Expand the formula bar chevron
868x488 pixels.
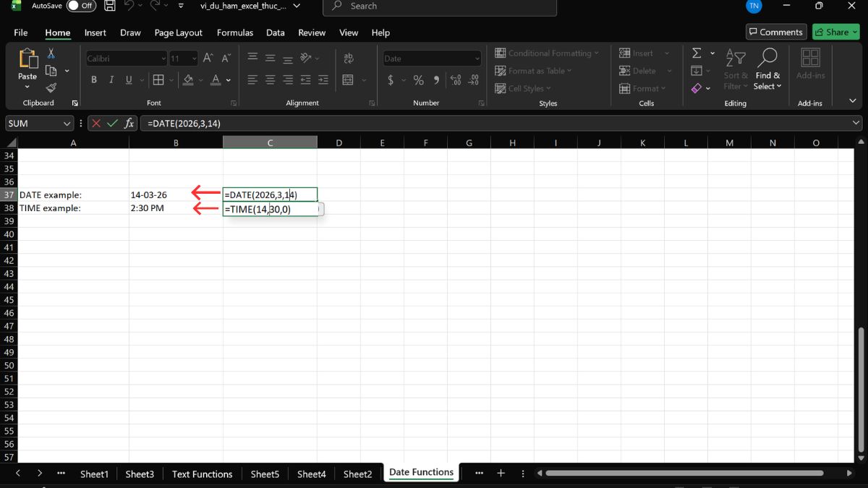click(856, 124)
